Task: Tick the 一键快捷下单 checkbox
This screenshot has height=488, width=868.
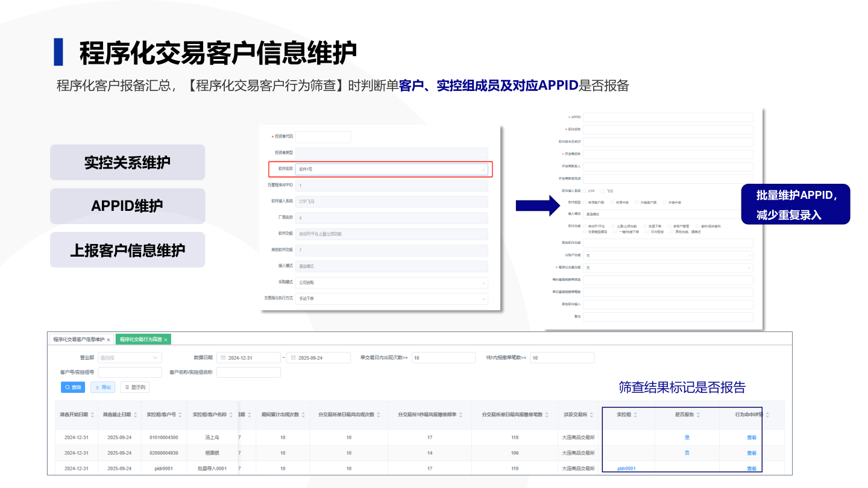Action: (615, 231)
